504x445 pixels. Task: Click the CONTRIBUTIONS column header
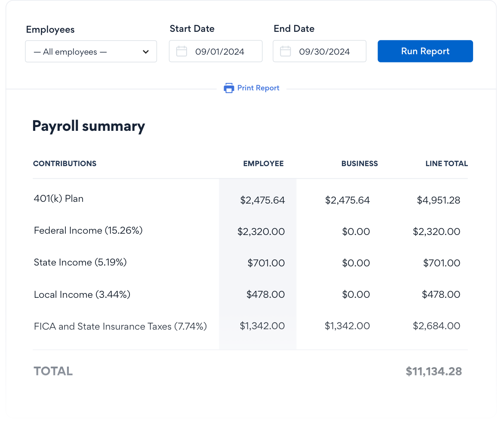(x=65, y=164)
